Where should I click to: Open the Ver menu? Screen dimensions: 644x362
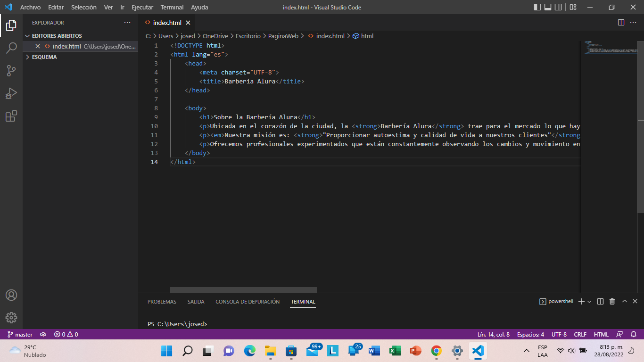(x=108, y=7)
